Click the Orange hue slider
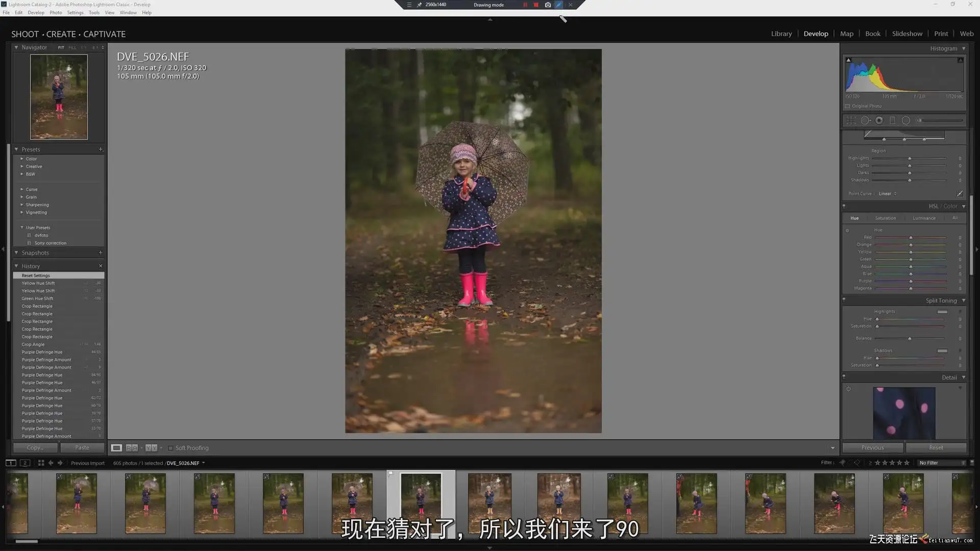The height and width of the screenshot is (551, 980). click(x=911, y=245)
